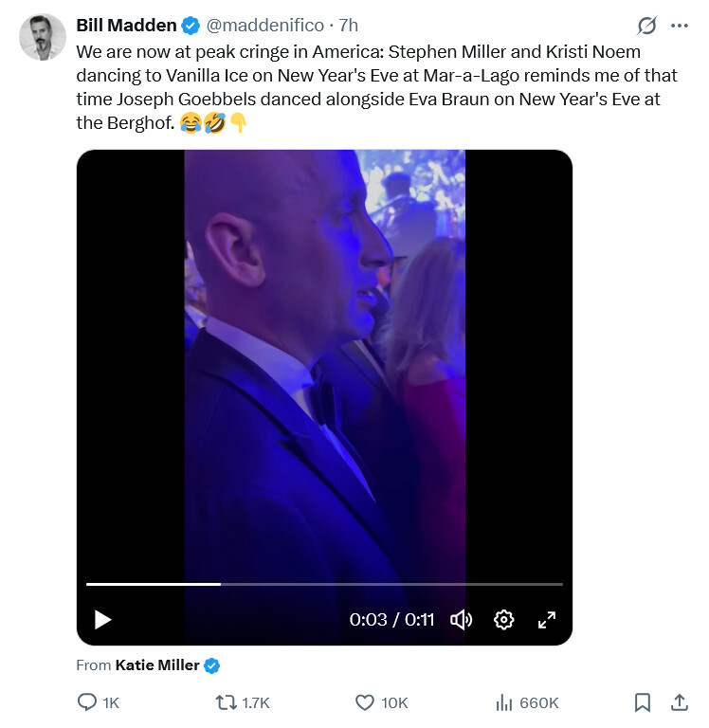Image resolution: width=709 pixels, height=728 pixels.
Task: Open the Katie Miller source link
Action: pyautogui.click(x=157, y=665)
